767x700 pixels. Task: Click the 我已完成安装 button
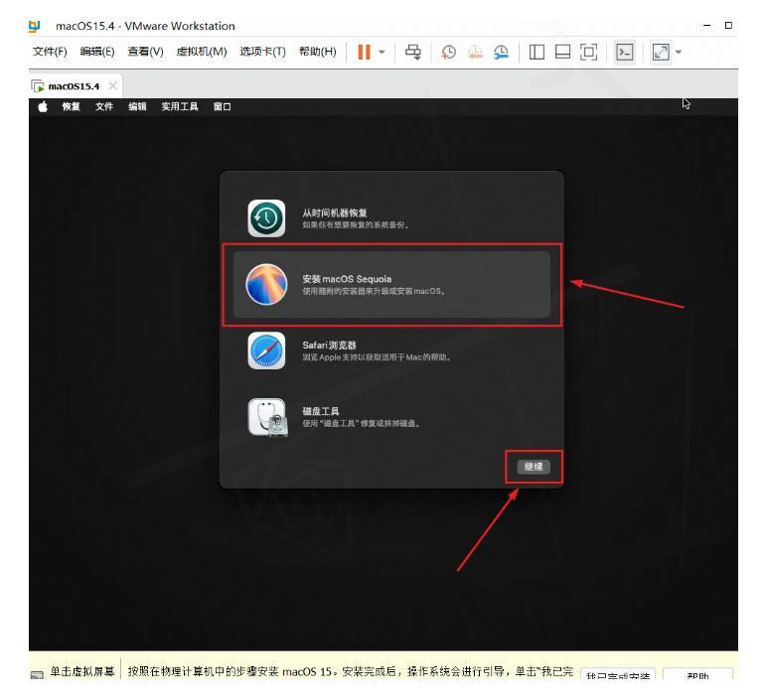(618, 675)
